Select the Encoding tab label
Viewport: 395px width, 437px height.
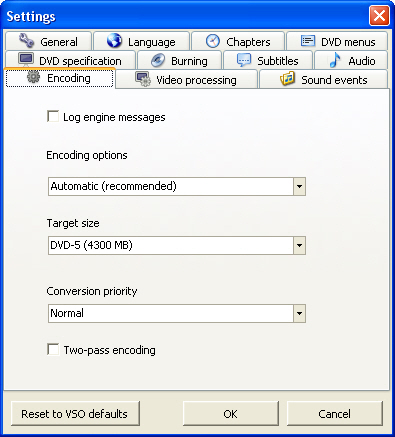pos(69,78)
